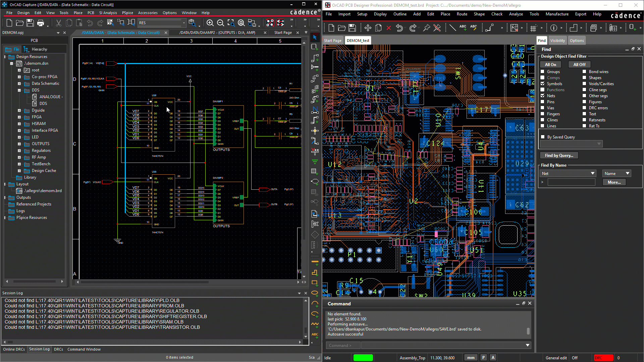
Task: Select the Add Line tool in PCB Designer
Action: click(452, 28)
